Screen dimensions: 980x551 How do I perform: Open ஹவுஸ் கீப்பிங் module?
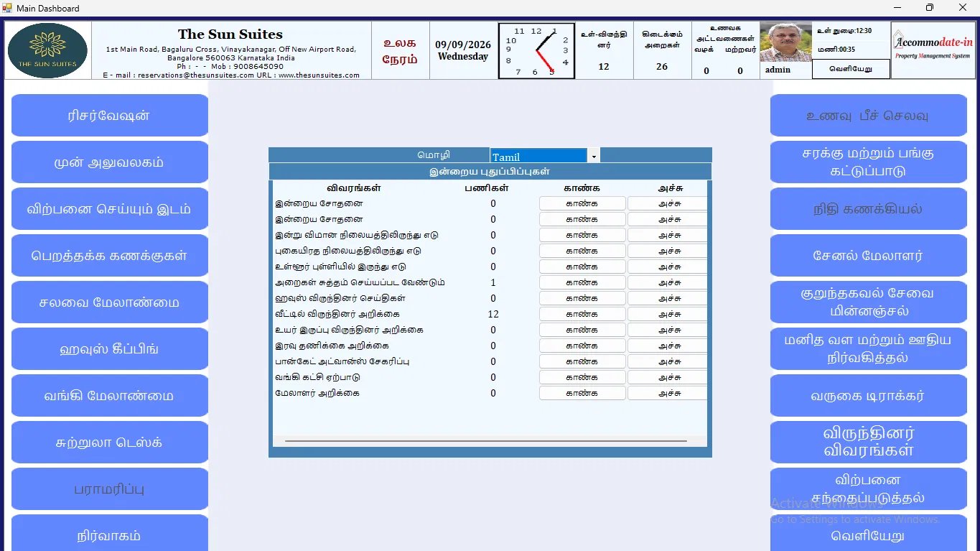point(110,349)
